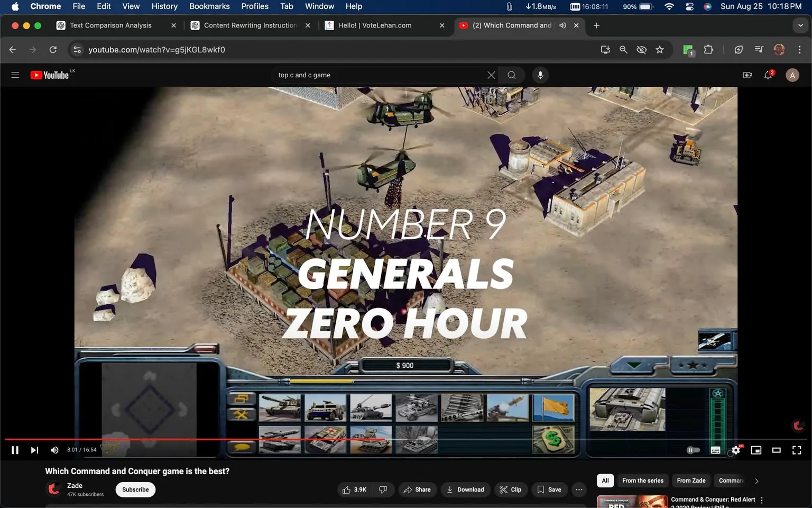
Task: Download the video
Action: tap(465, 489)
